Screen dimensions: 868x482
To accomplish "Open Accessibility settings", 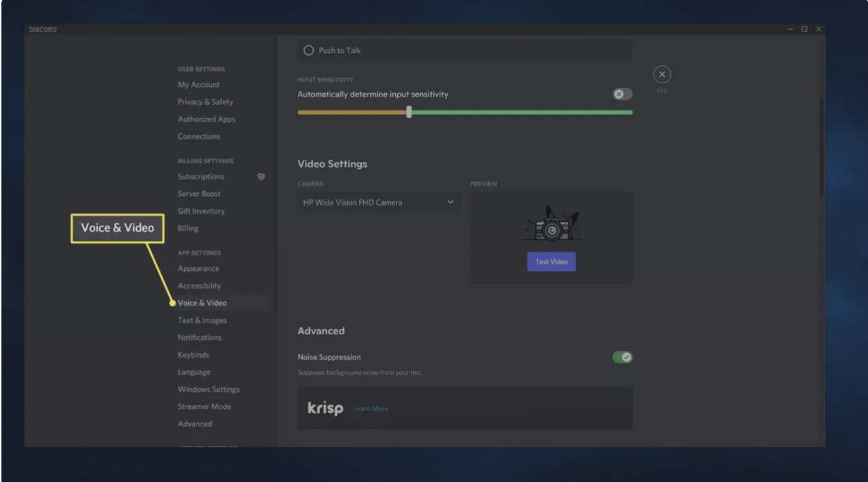I will (199, 286).
